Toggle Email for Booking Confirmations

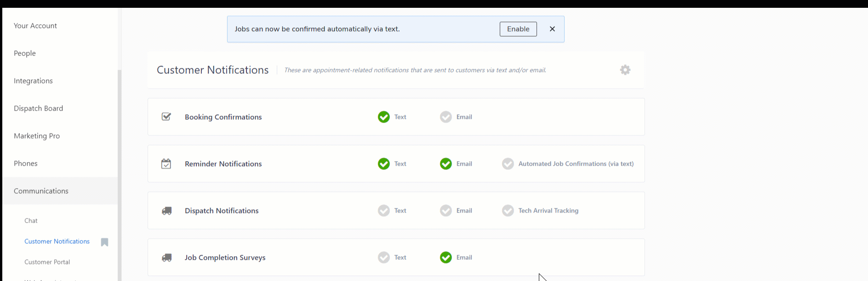(x=445, y=117)
